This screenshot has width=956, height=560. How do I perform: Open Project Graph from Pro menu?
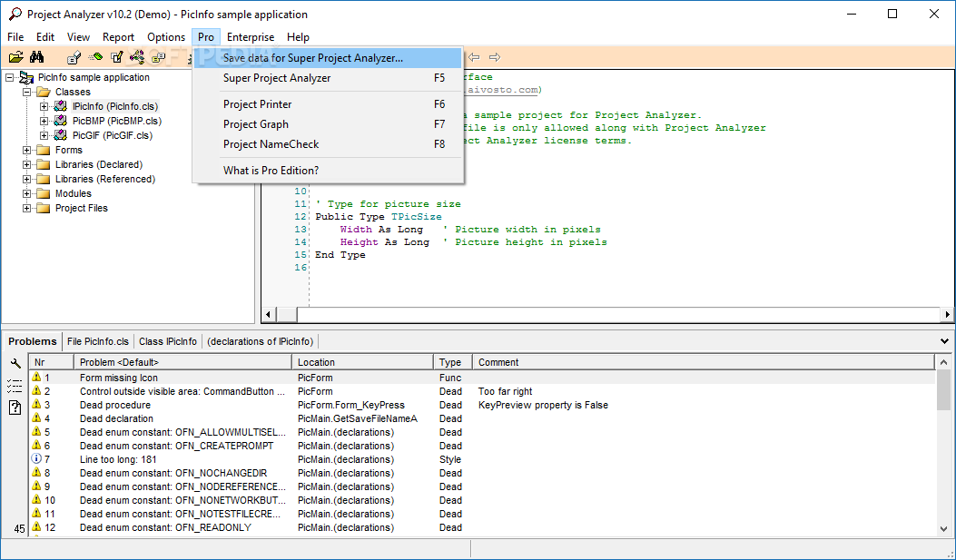[x=328, y=124]
